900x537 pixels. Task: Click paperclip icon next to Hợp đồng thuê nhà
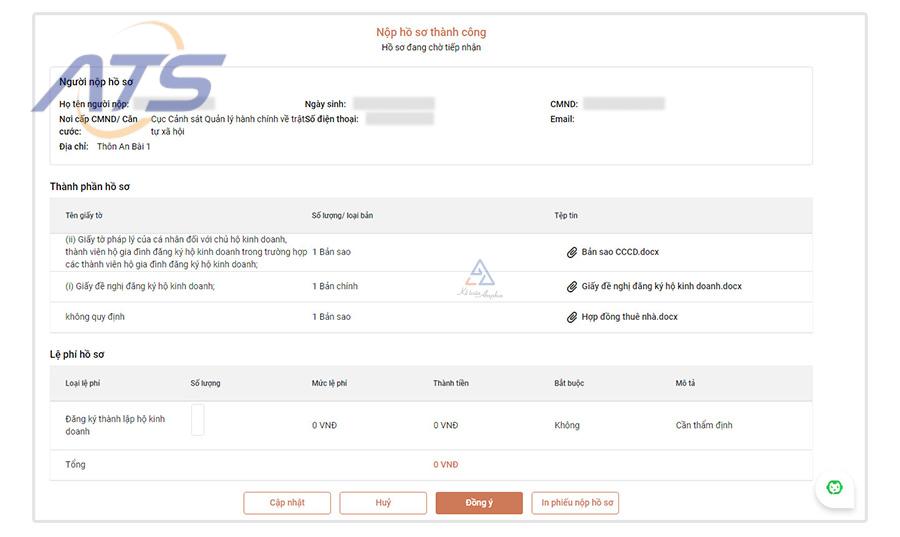572,317
